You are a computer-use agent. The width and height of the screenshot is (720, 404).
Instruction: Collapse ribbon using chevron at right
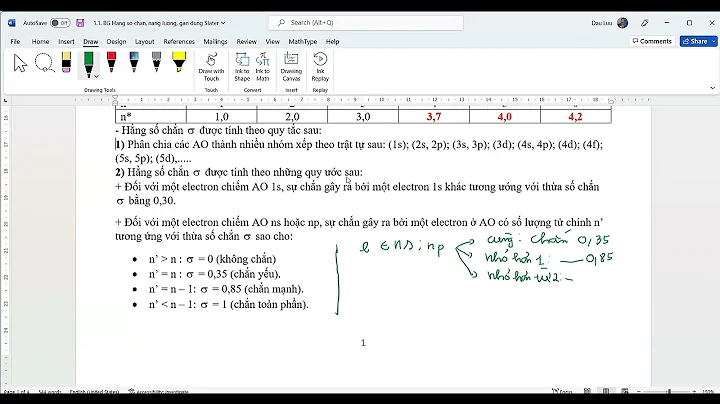[712, 88]
